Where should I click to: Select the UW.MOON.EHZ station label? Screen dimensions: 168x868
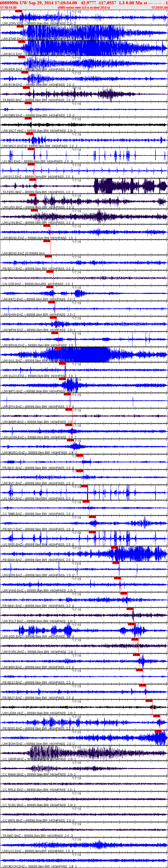[39, 866]
